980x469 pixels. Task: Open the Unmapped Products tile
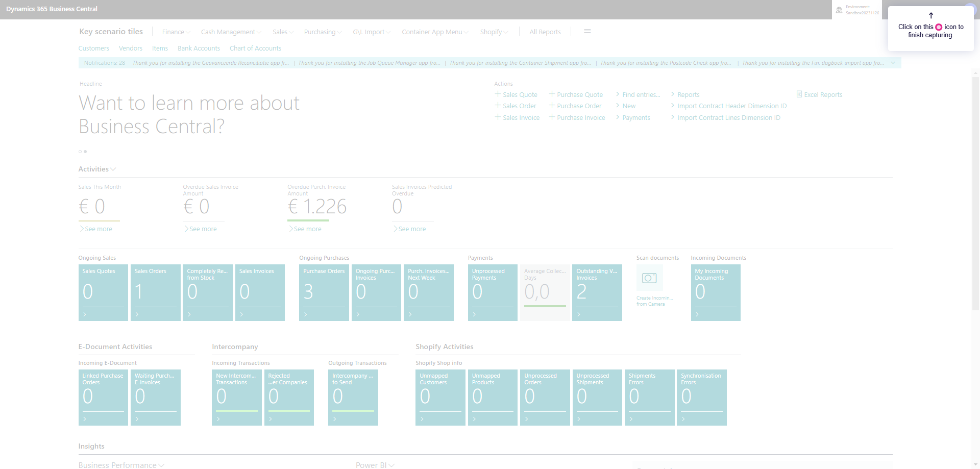(493, 397)
